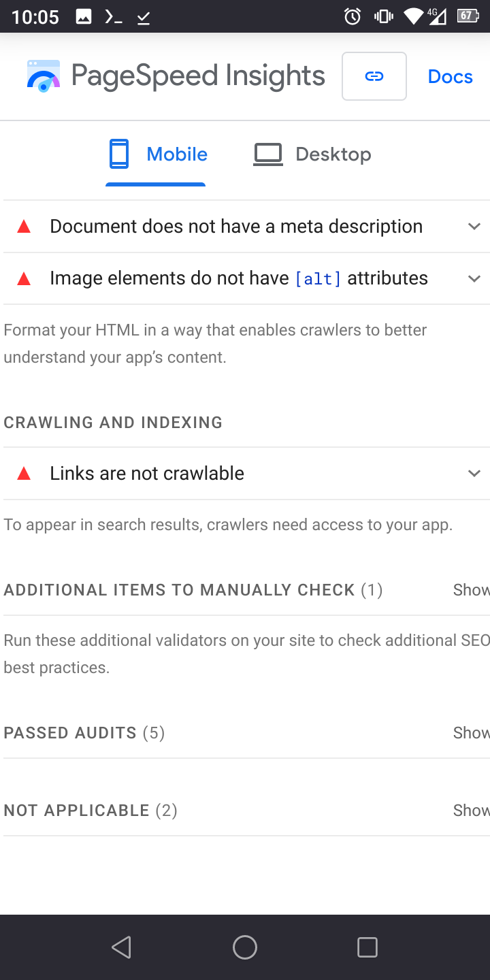The width and height of the screenshot is (490, 980).
Task: Click the copy link icon button
Action: (374, 76)
